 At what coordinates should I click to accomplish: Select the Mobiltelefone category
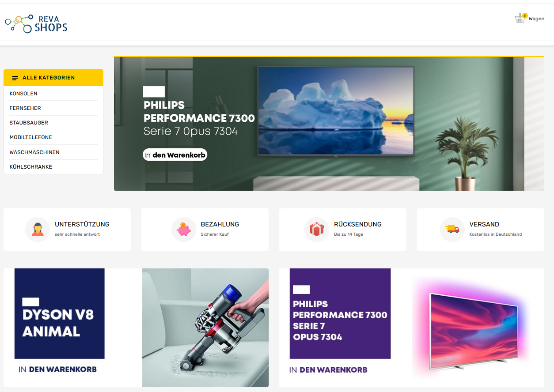[x=30, y=137]
